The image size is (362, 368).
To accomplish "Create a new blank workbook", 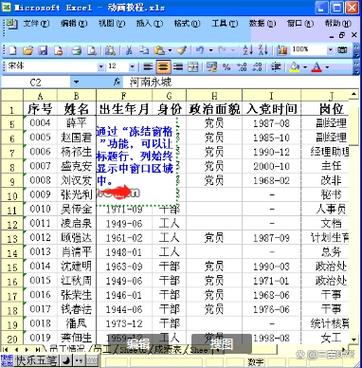I will point(12,50).
